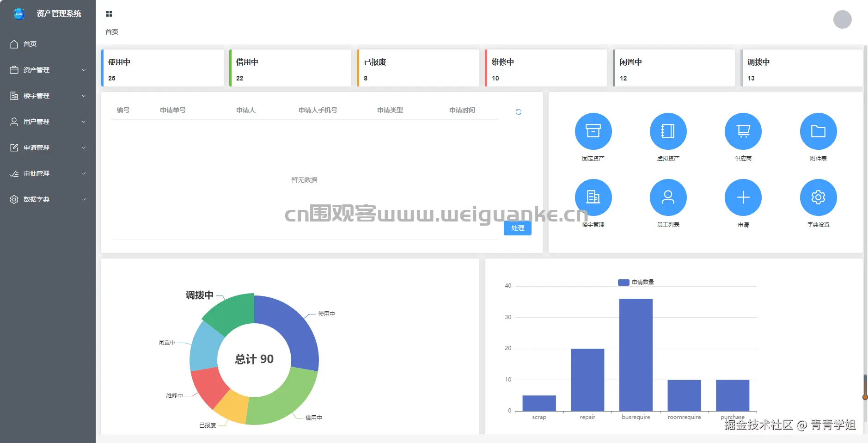Open 楼宇管理 shortcut circle

pyautogui.click(x=593, y=197)
